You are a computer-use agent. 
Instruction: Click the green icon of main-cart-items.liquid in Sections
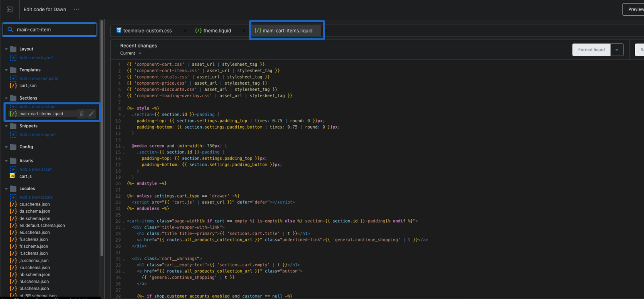click(x=13, y=114)
